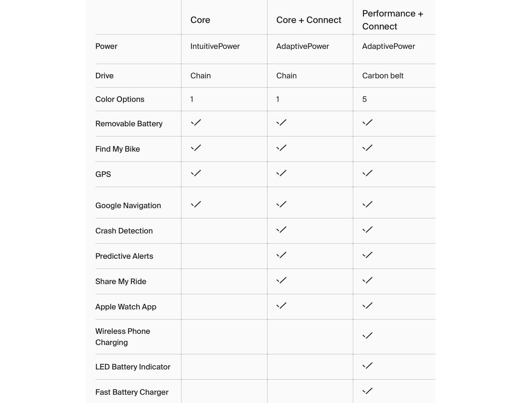Select the Core column header

(200, 20)
